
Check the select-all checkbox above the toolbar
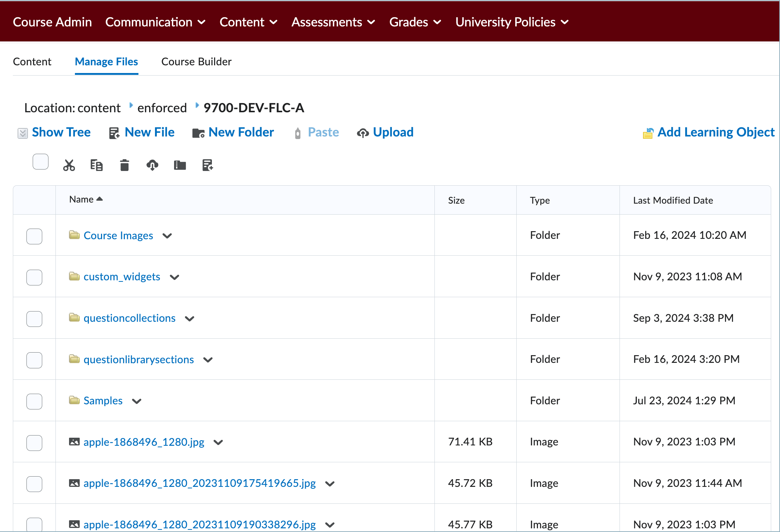coord(40,161)
